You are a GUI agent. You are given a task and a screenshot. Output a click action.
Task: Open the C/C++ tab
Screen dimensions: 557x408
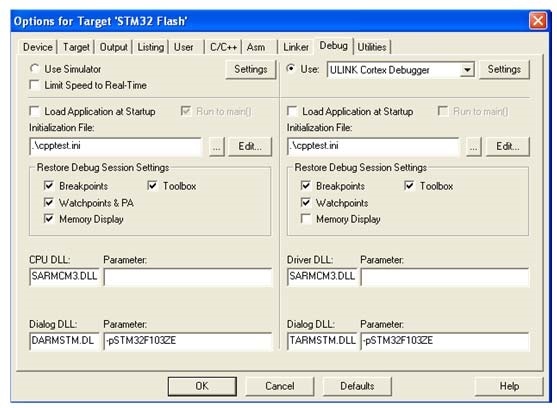[223, 47]
